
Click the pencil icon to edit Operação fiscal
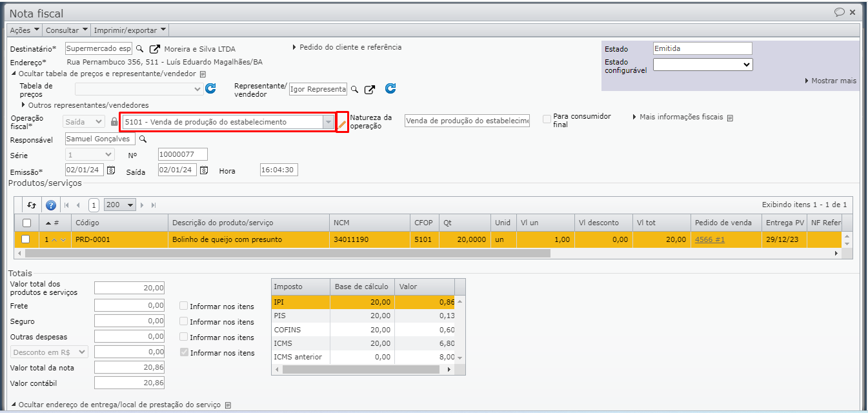click(x=342, y=122)
